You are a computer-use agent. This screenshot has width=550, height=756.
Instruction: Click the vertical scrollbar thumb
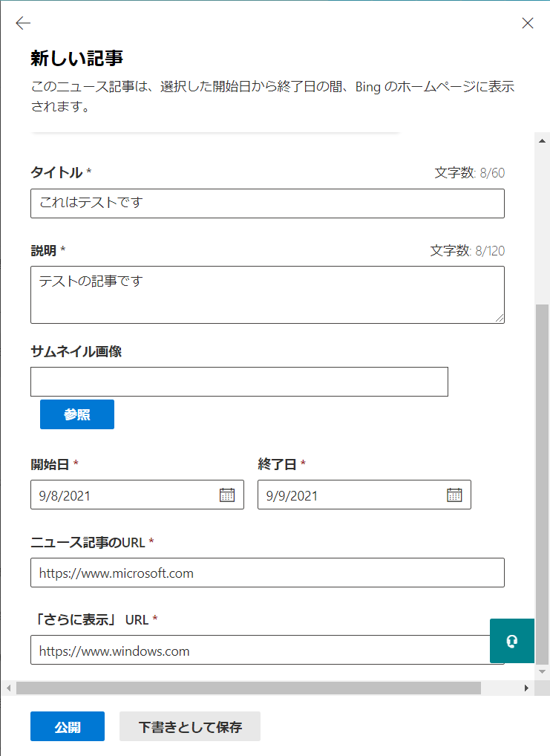tap(543, 483)
